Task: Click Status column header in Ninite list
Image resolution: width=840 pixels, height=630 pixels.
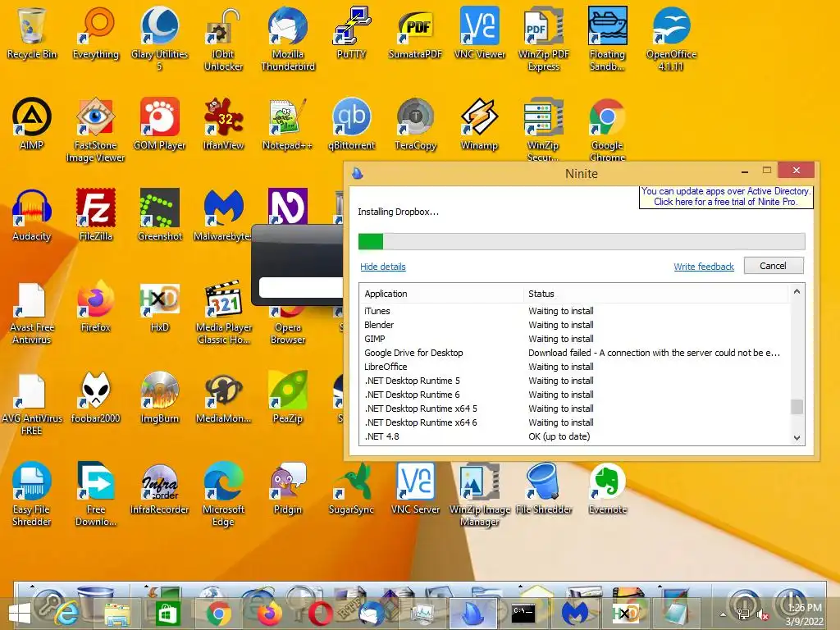Action: pyautogui.click(x=655, y=294)
